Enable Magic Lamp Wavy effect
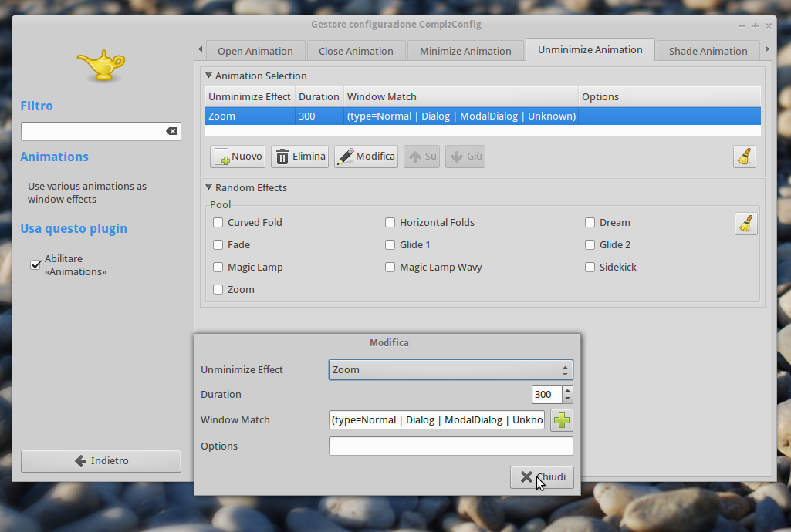The height and width of the screenshot is (532, 791). click(x=390, y=268)
